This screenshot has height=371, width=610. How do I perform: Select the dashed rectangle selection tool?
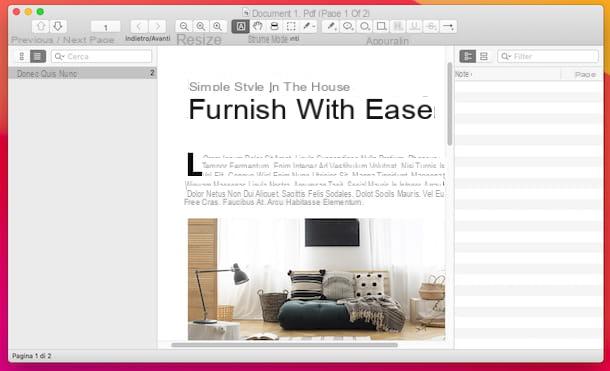pos(291,26)
